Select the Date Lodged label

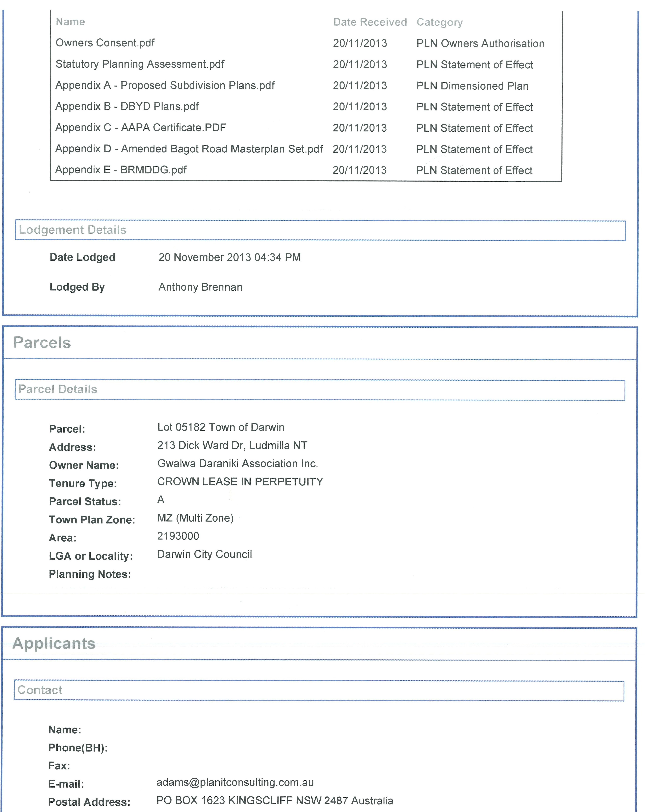[82, 257]
